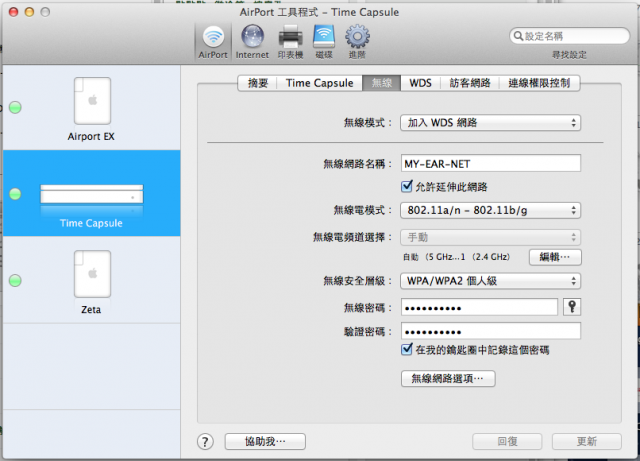640x461 pixels.
Task: Switch to the Time Capsule tab
Action: pyautogui.click(x=320, y=83)
